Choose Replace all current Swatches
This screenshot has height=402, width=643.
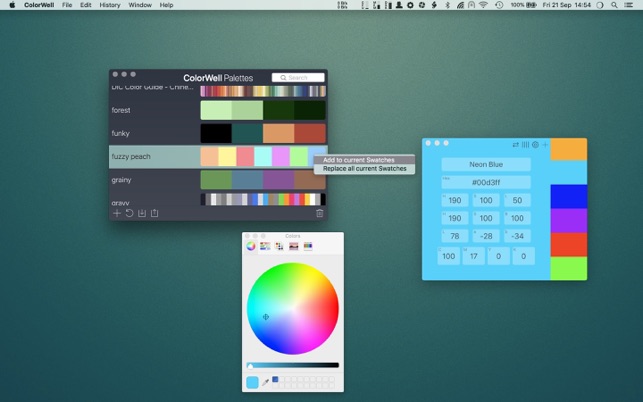click(364, 169)
